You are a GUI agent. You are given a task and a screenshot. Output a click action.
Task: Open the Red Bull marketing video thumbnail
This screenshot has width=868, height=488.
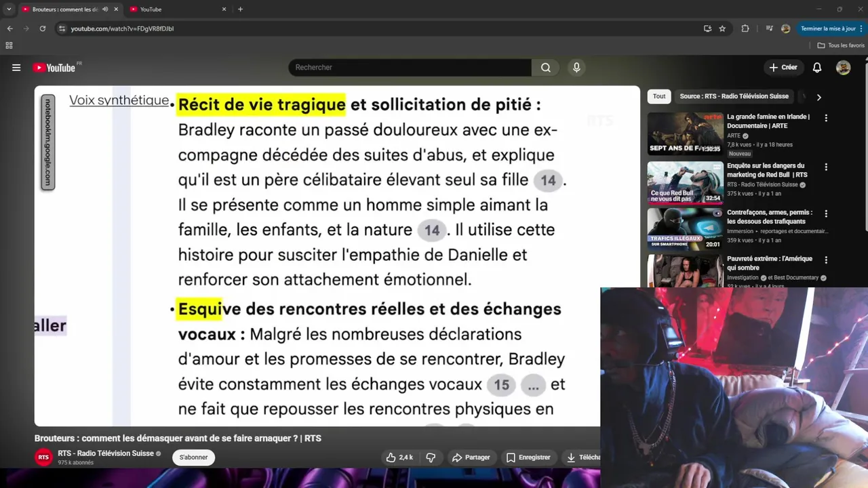[x=685, y=182]
